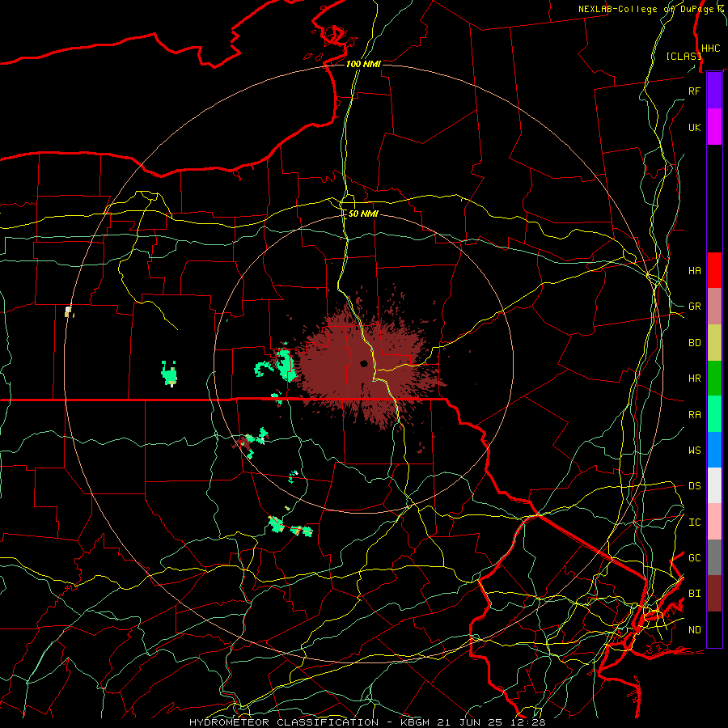Click the HYDROMETEOR CLASSIFICATION caption text
The height and width of the screenshot is (728, 728).
coord(284,722)
